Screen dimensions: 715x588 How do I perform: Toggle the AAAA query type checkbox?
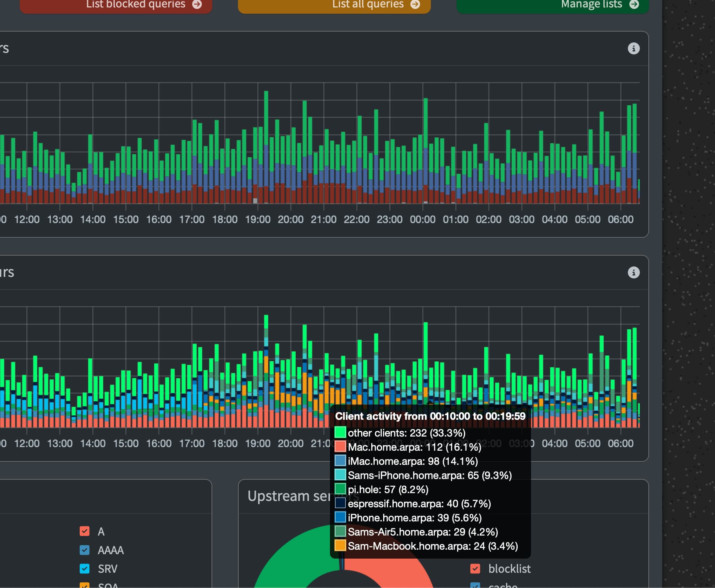85,550
